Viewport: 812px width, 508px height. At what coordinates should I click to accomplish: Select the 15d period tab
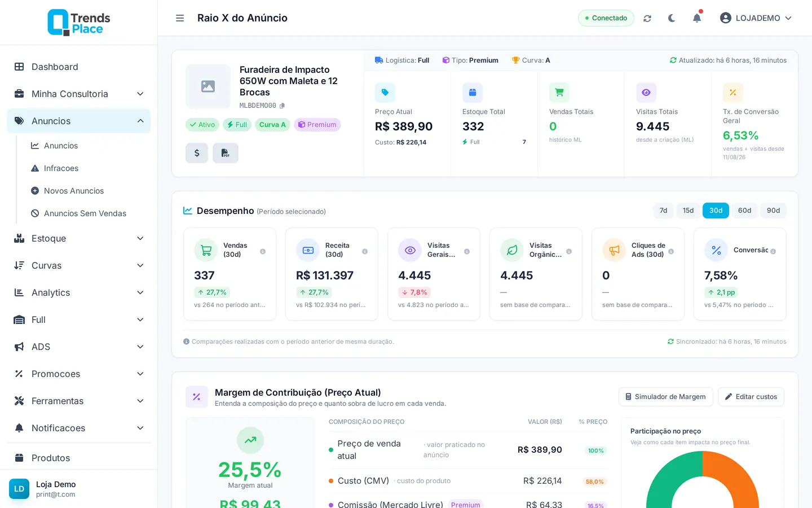click(x=689, y=211)
